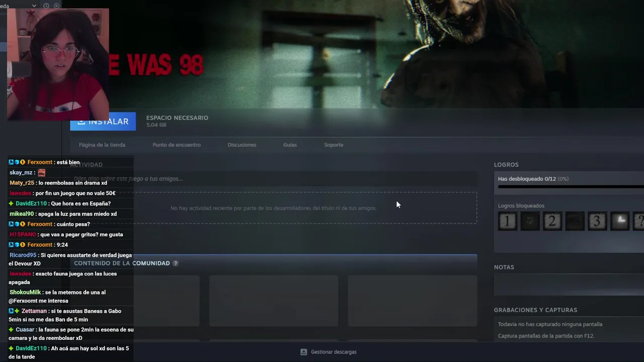Click the 'Captura pantallas de la partida con F12' text
The image size is (644, 362).
point(546,336)
